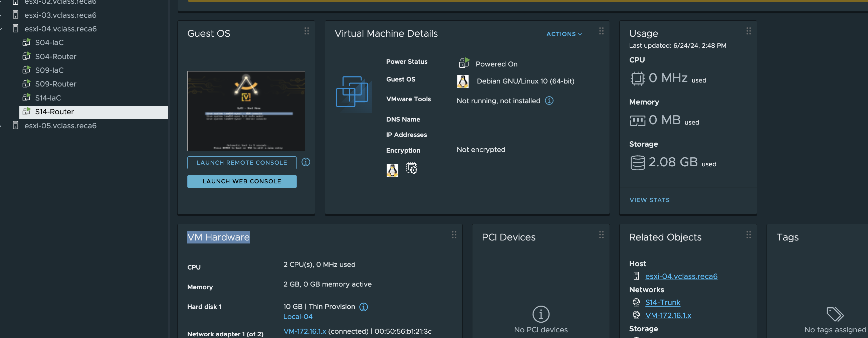Click the esxi-04 host icon in tree

[x=15, y=28]
